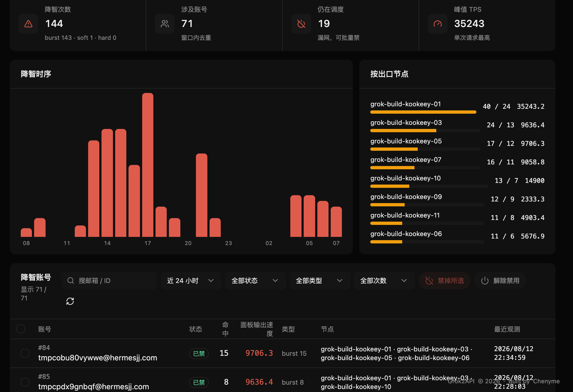Image resolution: width=573 pixels, height=392 pixels.
Task: Check the row checkbox for account #85
Action: (25, 382)
